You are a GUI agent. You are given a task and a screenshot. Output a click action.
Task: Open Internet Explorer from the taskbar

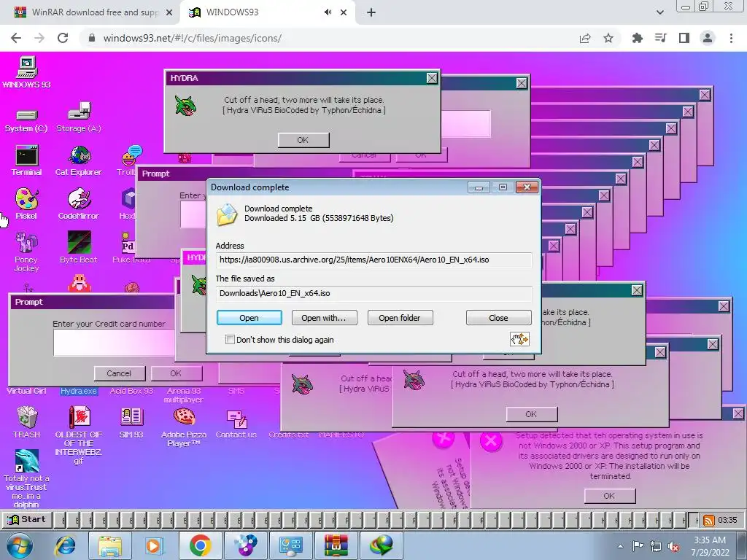tap(65, 545)
